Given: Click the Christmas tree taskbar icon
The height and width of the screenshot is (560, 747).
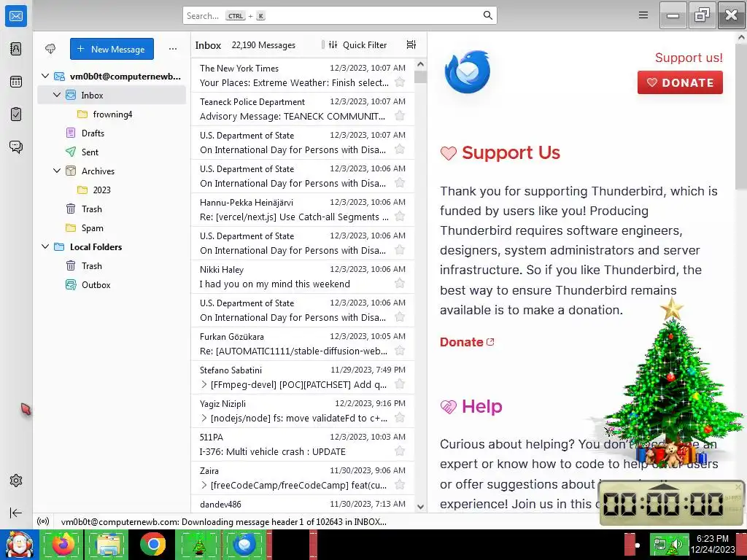Looking at the screenshot, I should (x=198, y=544).
